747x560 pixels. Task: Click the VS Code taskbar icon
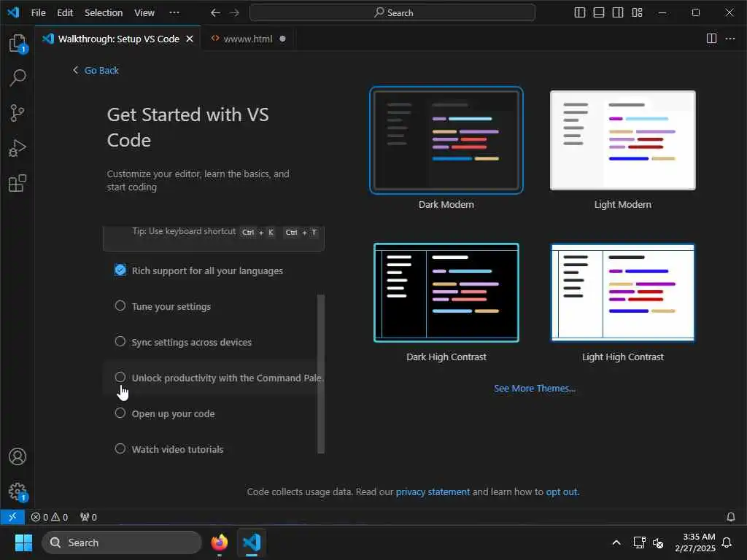(x=252, y=542)
